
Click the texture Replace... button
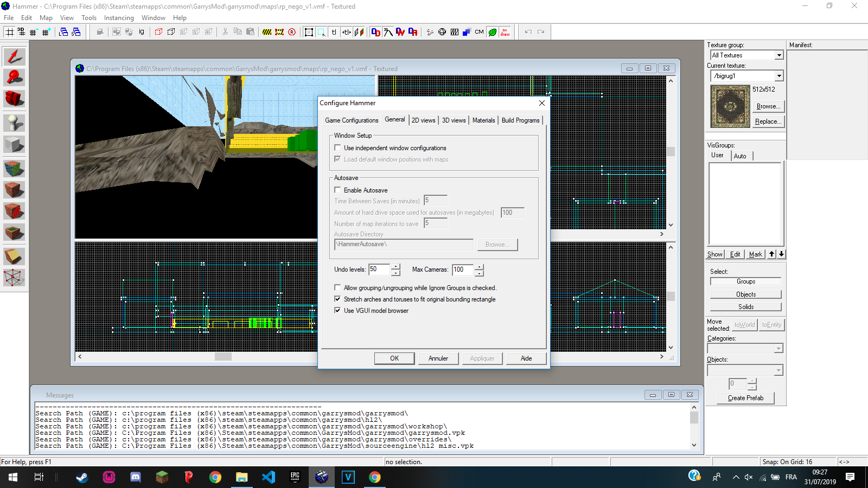click(768, 121)
